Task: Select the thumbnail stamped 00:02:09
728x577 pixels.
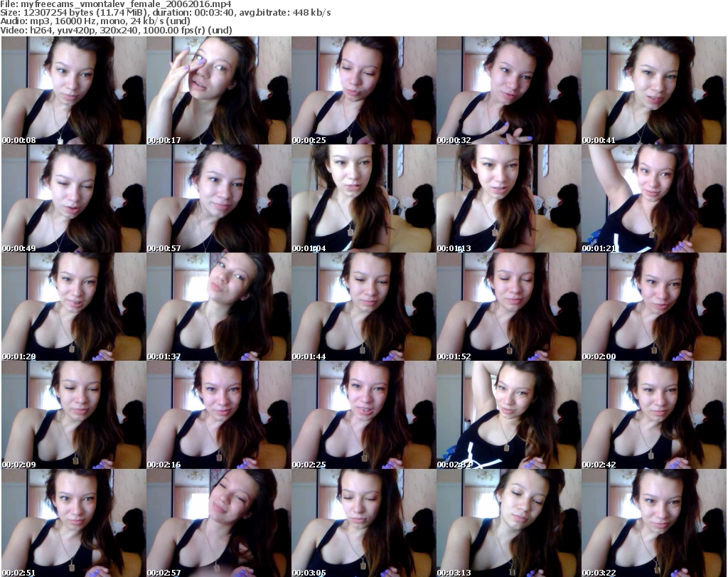Action: tap(74, 415)
